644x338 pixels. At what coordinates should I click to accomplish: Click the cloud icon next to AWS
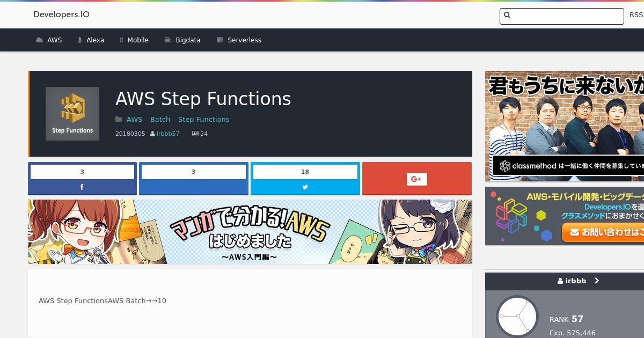[40, 40]
